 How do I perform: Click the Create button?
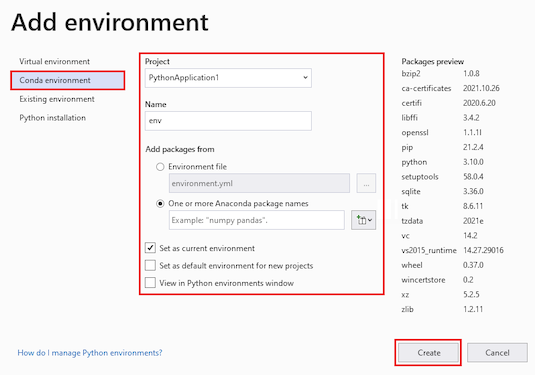click(x=429, y=352)
